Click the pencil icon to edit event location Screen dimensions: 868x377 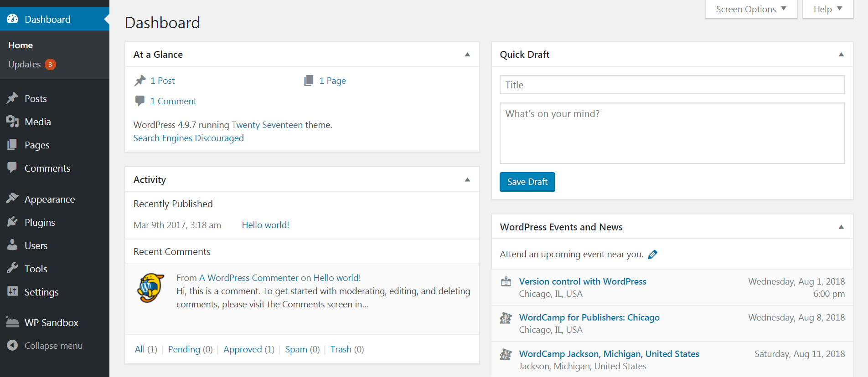coord(653,255)
